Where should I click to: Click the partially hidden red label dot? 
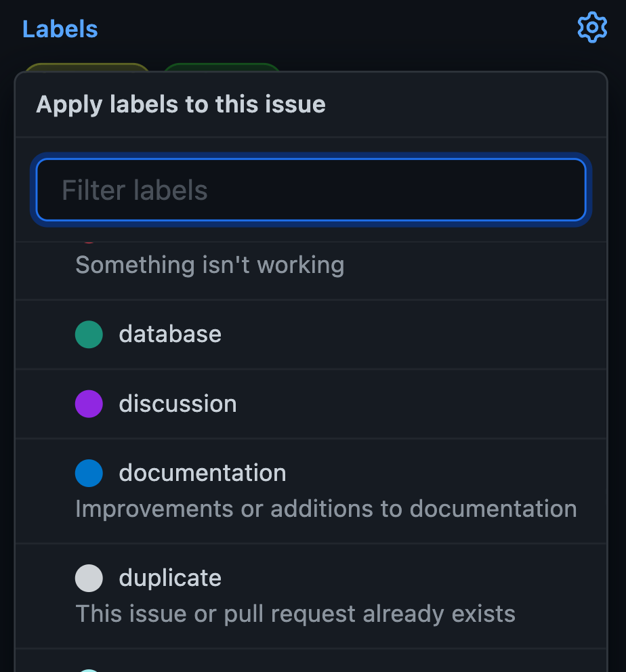[89, 242]
